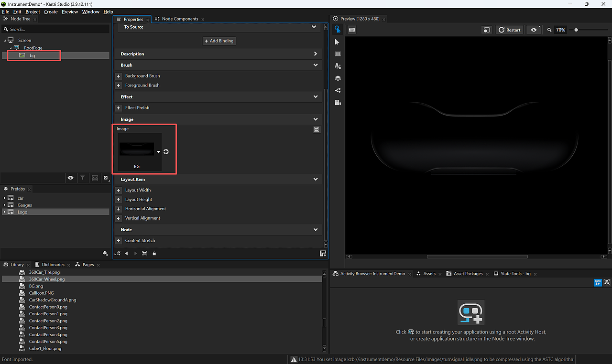Collapse the Effect section
This screenshot has height=364, width=612.
click(x=316, y=96)
